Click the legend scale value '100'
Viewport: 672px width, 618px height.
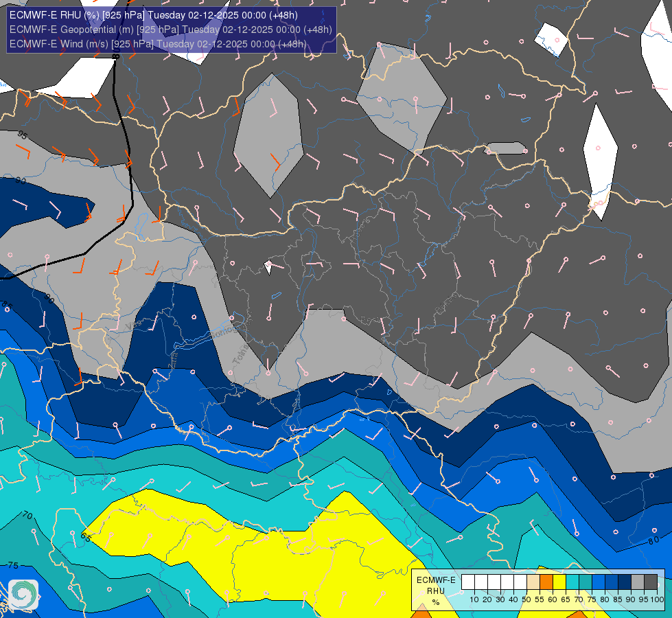tap(658, 599)
